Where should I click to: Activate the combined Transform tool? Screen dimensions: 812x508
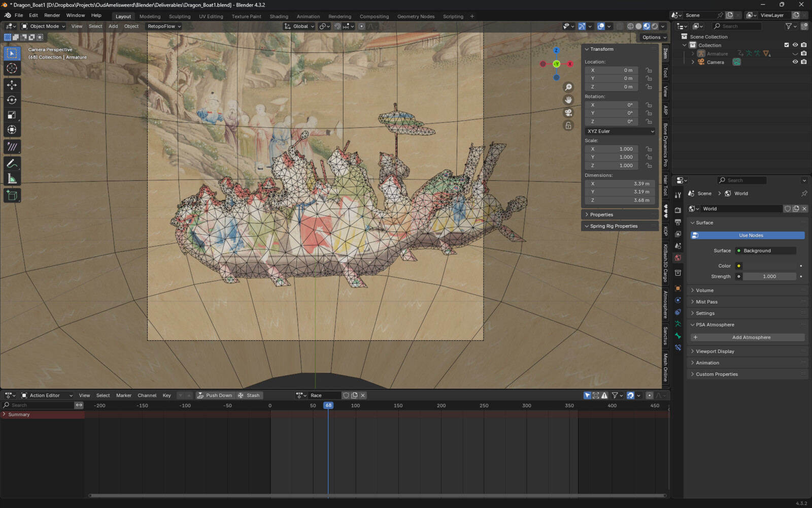click(x=12, y=130)
